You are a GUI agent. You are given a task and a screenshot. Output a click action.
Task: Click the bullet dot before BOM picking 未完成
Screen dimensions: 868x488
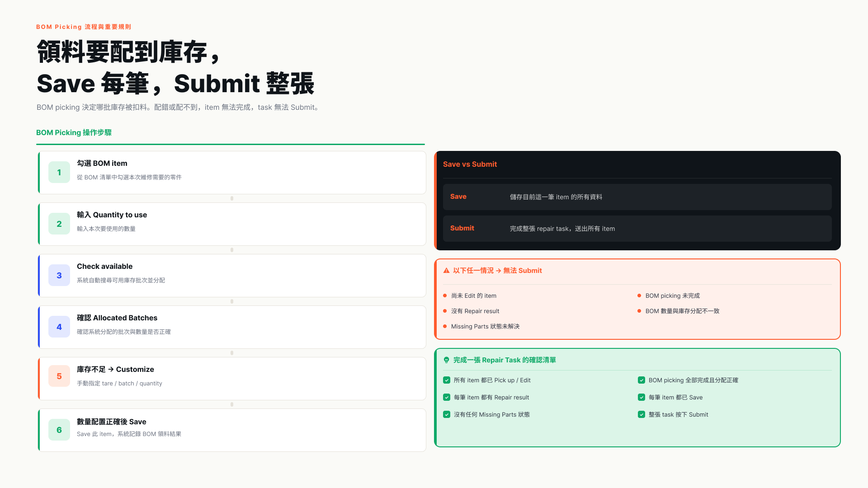pos(639,296)
